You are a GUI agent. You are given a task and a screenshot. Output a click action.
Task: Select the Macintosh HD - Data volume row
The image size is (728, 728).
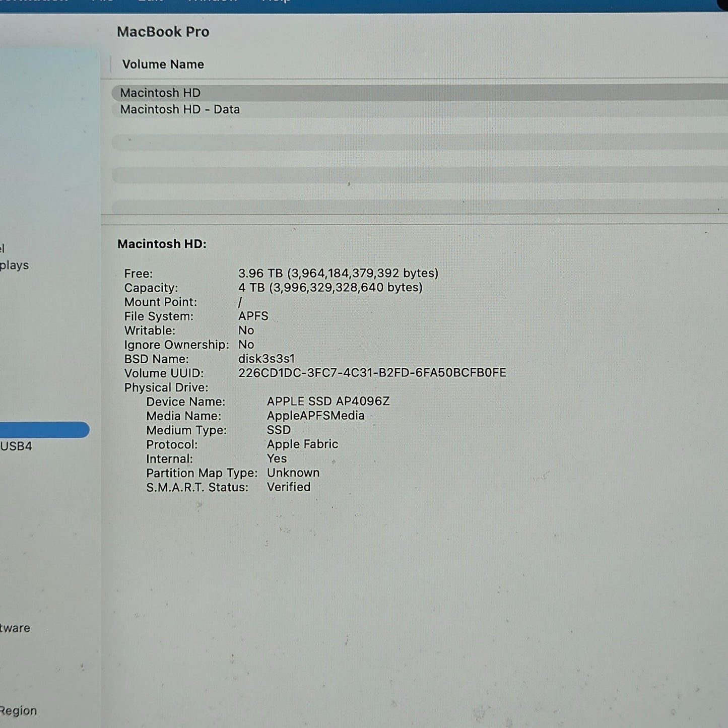[420, 109]
